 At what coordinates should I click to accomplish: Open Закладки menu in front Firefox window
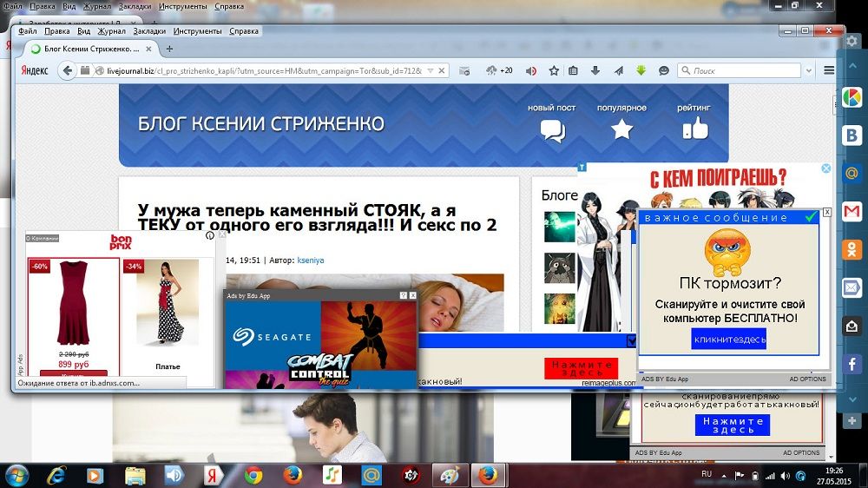coord(149,31)
